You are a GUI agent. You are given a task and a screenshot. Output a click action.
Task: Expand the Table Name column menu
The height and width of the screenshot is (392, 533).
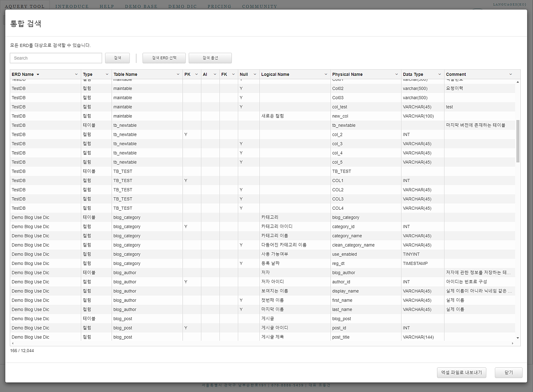click(x=178, y=75)
